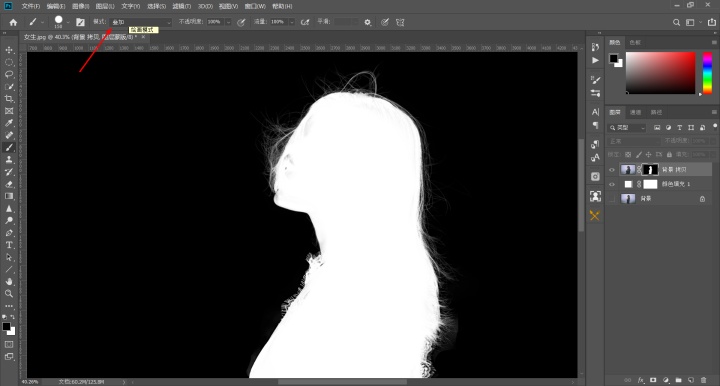Select the Brush tool in the left toolbar
The height and width of the screenshot is (386, 720).
pyautogui.click(x=9, y=147)
